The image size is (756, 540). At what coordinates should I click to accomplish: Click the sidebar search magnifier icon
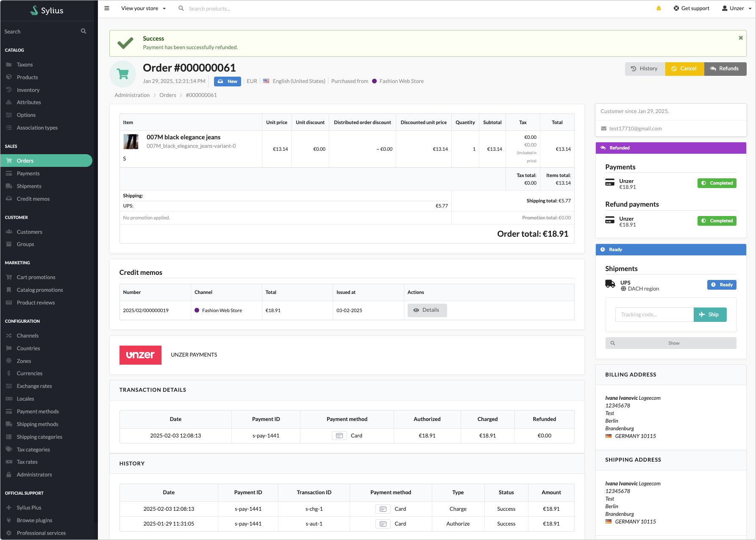83,31
